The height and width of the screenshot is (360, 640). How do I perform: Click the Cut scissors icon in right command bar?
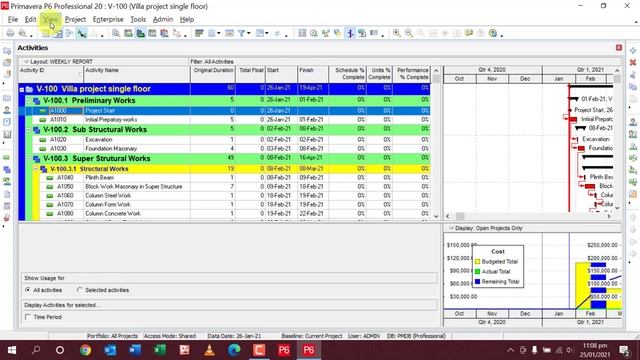pos(633,75)
